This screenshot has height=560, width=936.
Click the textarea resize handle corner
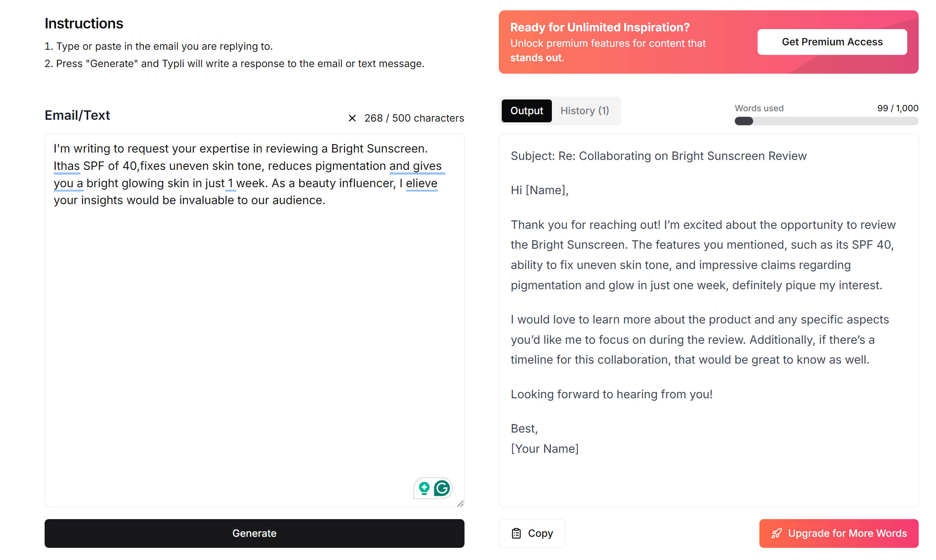tap(460, 503)
